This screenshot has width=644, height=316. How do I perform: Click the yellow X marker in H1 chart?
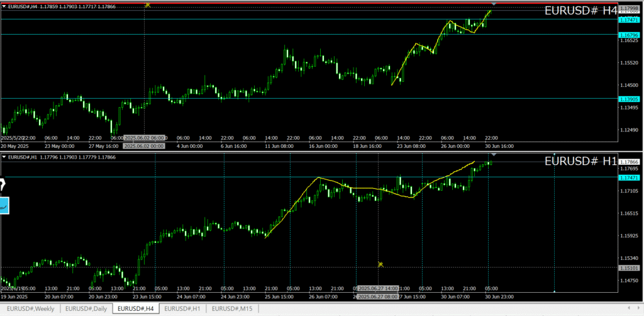380,264
